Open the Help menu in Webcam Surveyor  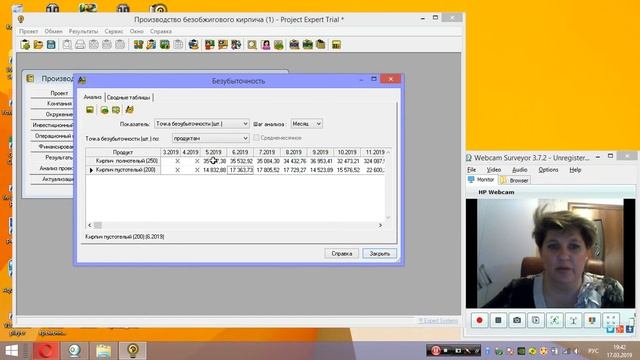coord(575,169)
